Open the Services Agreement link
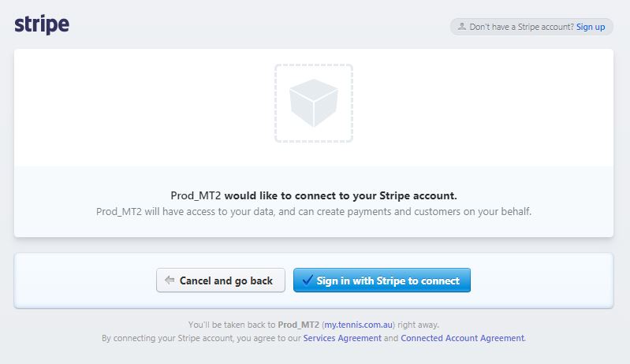This screenshot has width=630, height=364. click(342, 338)
